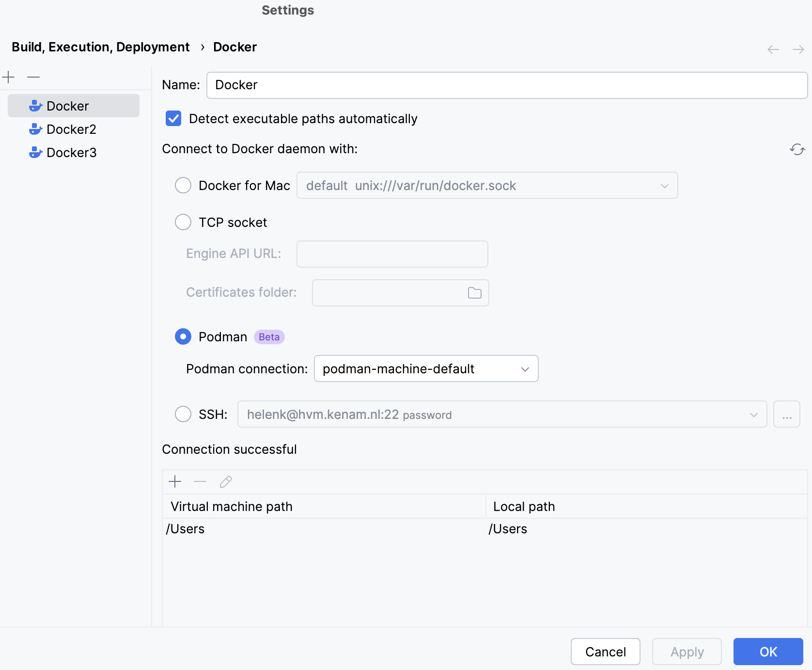The height and width of the screenshot is (670, 812).
Task: Open the SSH connection dropdown
Action: coord(753,414)
